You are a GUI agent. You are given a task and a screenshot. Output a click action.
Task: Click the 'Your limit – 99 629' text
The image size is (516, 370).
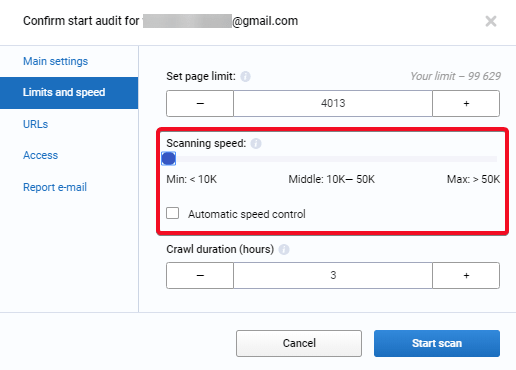click(x=455, y=76)
